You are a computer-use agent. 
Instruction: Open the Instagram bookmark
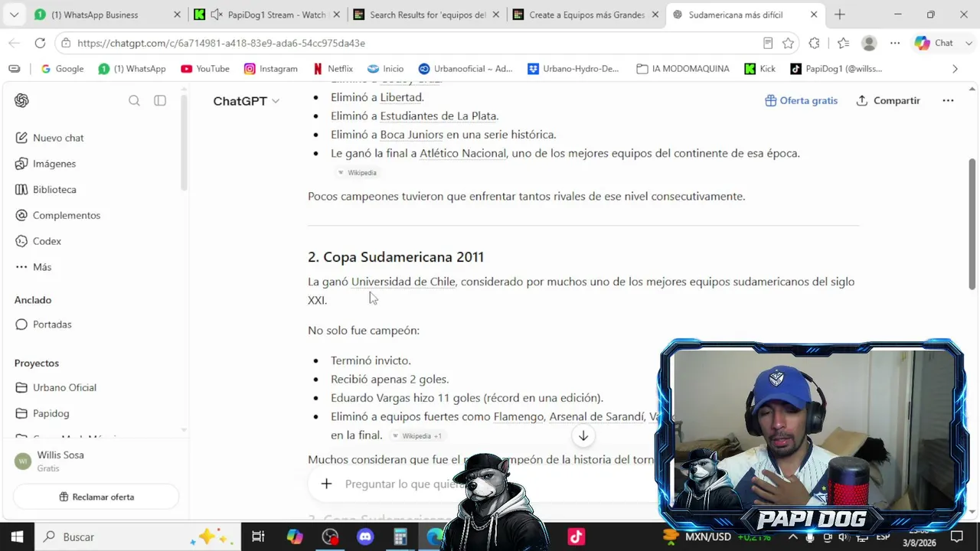tap(270, 69)
